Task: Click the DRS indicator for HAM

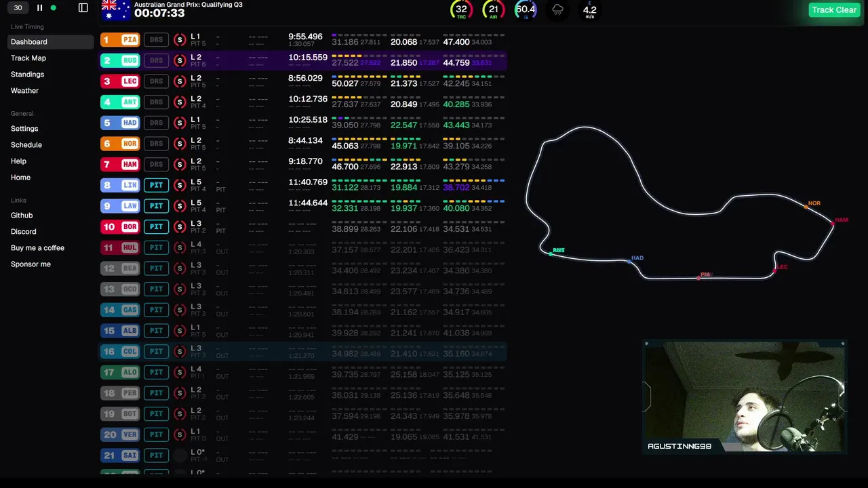Action: click(156, 164)
